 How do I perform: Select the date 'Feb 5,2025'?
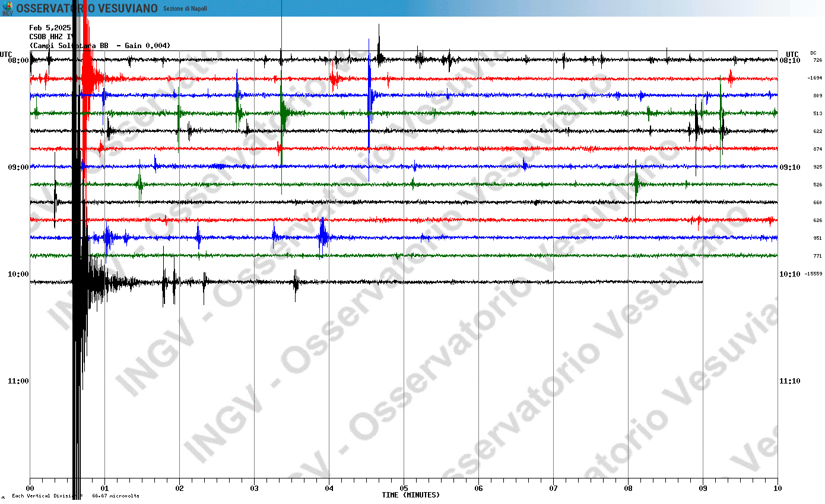(x=50, y=28)
